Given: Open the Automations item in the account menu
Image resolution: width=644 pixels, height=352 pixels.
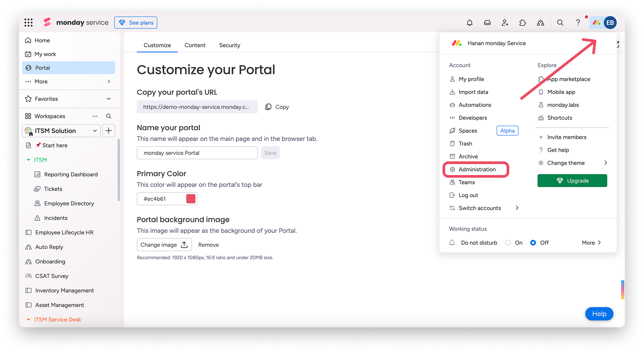Looking at the screenshot, I should (475, 105).
